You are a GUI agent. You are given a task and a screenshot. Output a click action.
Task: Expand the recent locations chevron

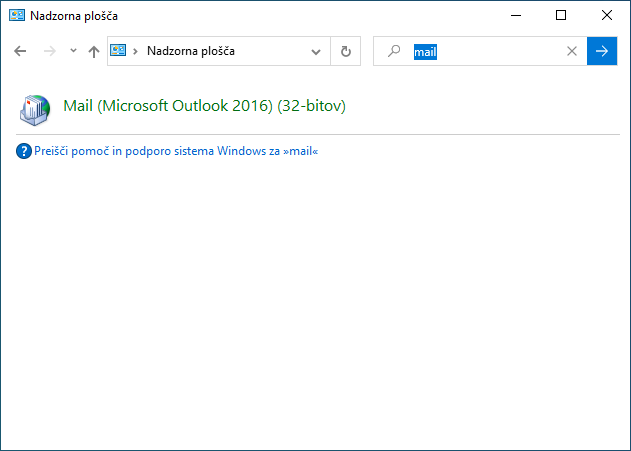point(73,51)
